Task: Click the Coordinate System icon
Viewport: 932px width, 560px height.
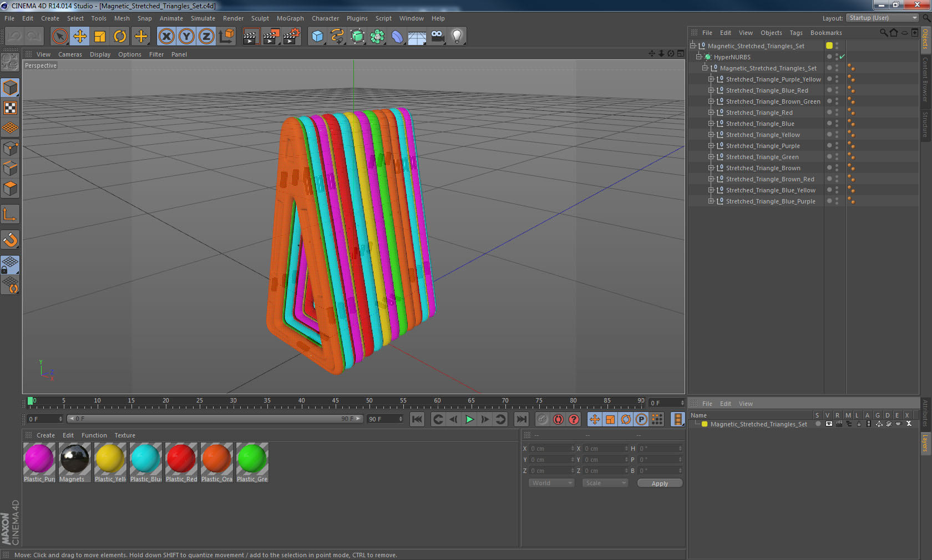Action: point(226,37)
